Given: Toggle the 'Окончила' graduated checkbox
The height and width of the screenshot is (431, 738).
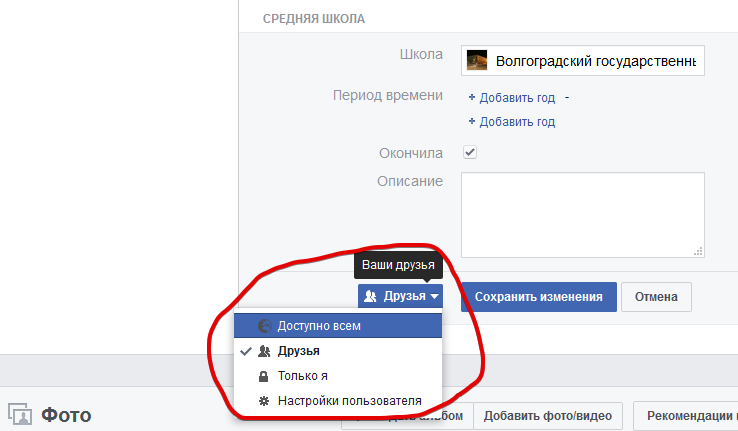Looking at the screenshot, I should tap(470, 152).
